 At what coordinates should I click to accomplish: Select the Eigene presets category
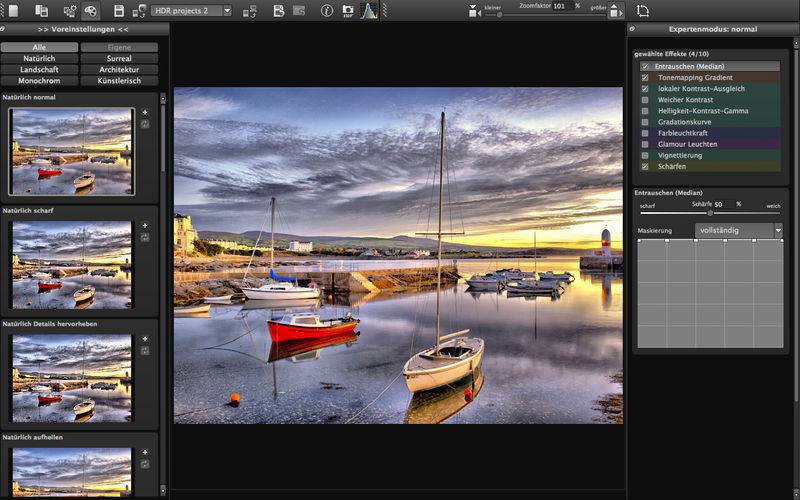pos(119,47)
